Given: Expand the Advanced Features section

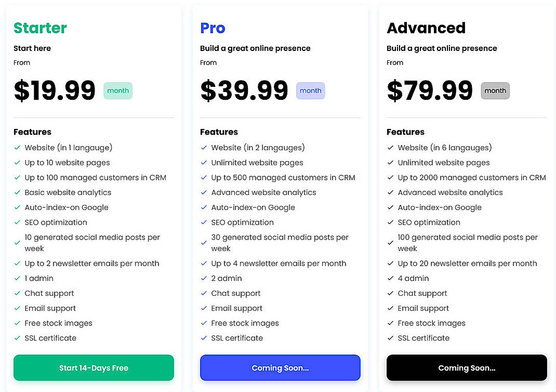Looking at the screenshot, I should pyautogui.click(x=405, y=132).
